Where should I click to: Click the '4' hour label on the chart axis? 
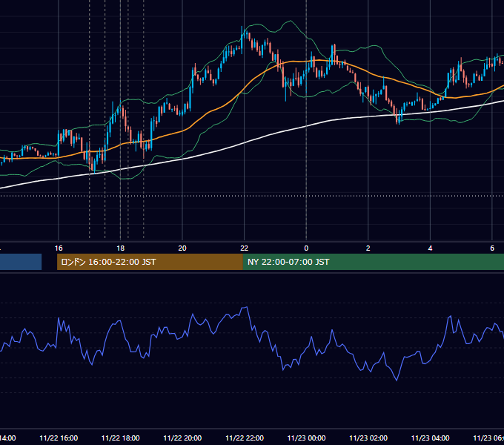(430, 248)
